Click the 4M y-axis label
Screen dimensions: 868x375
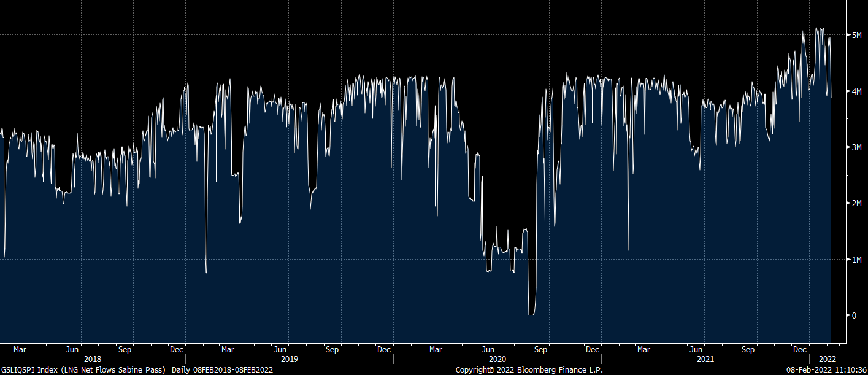pos(856,91)
